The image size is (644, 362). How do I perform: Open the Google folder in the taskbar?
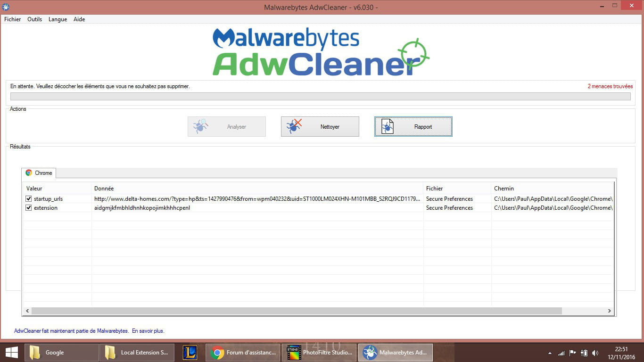[61, 353]
